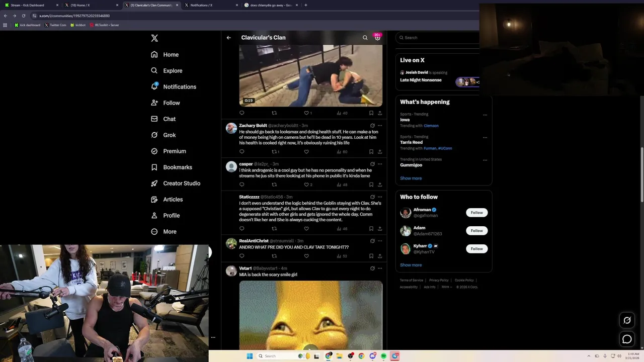
Task: Reply to casper's post
Action: pos(242,185)
